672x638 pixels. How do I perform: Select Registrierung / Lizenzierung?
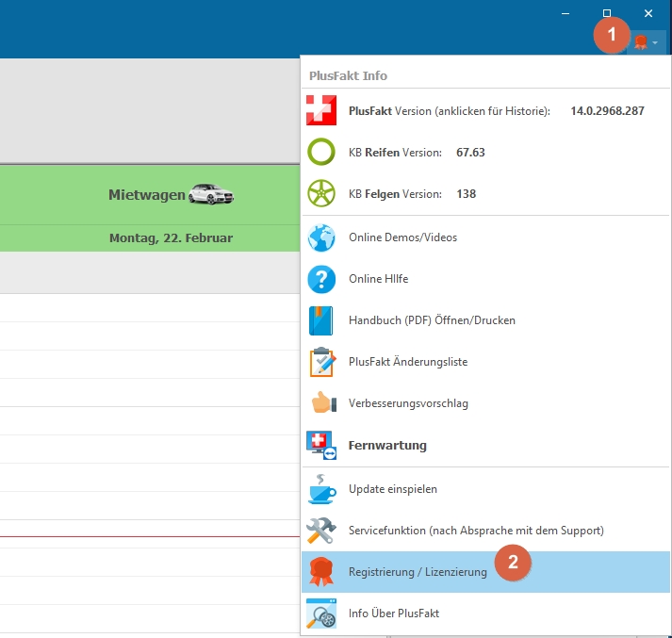click(x=486, y=572)
